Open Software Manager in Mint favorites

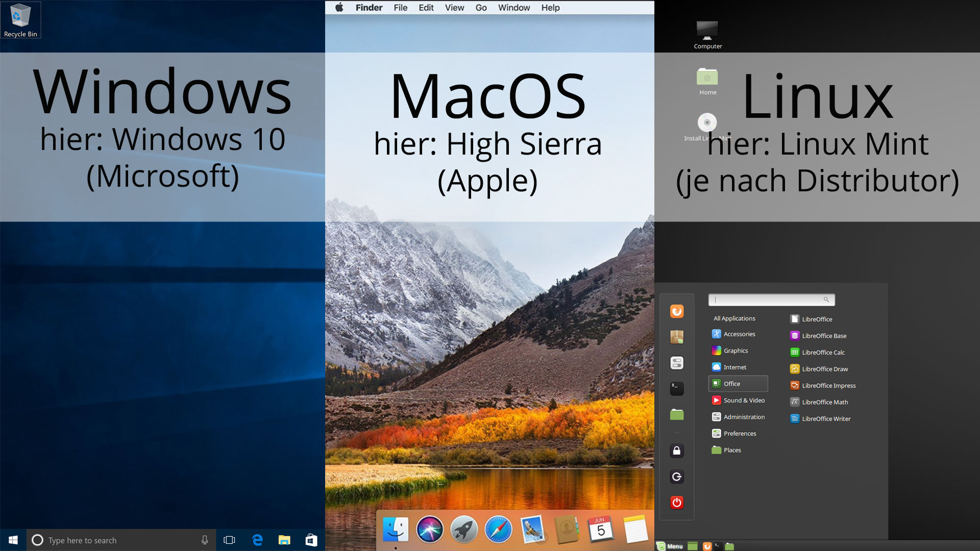coord(677,337)
